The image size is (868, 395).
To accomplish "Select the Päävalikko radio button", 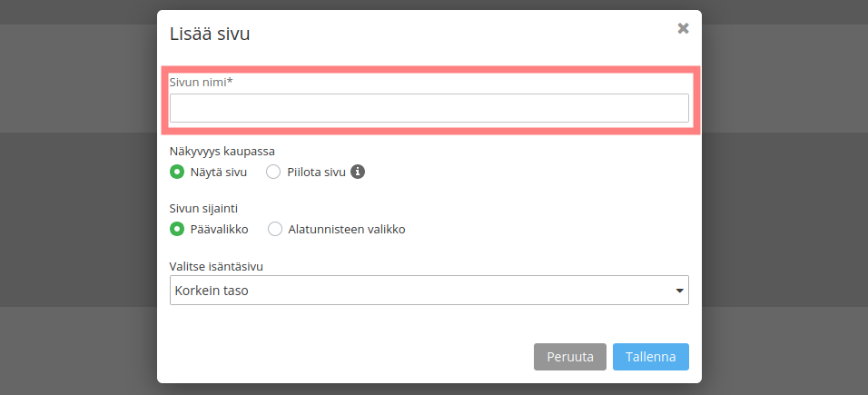I will coord(176,229).
